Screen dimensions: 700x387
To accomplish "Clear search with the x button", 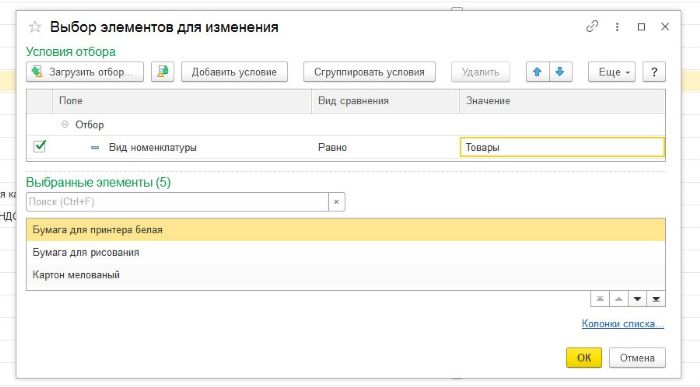I will 337,202.
